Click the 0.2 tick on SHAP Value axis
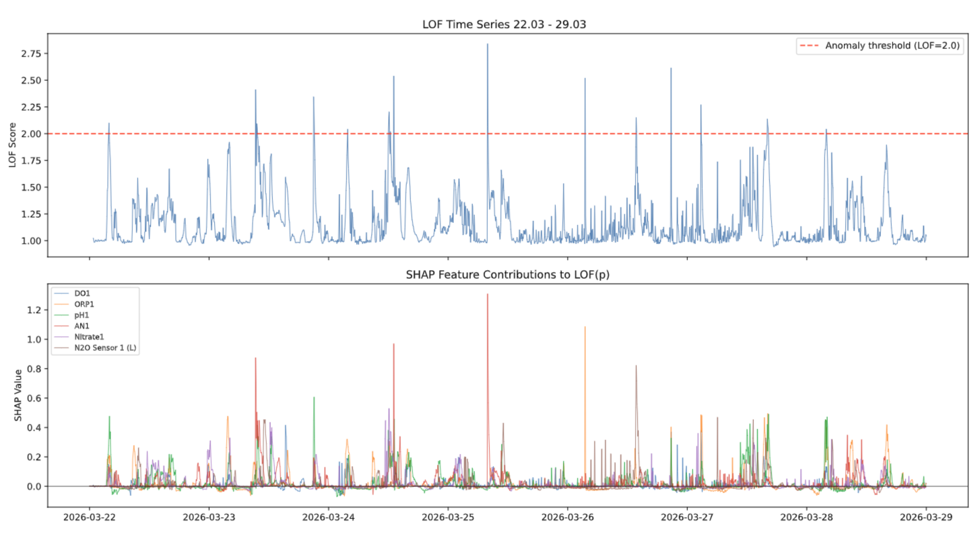 pyautogui.click(x=34, y=457)
